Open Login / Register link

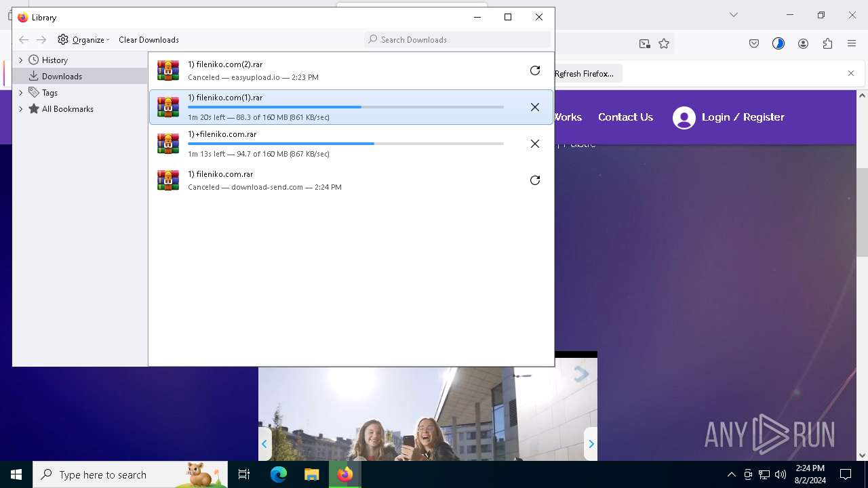743,117
